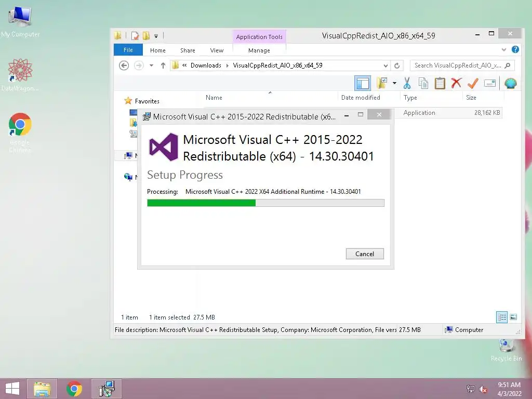Select the 28,162 KB size cell

tap(487, 113)
